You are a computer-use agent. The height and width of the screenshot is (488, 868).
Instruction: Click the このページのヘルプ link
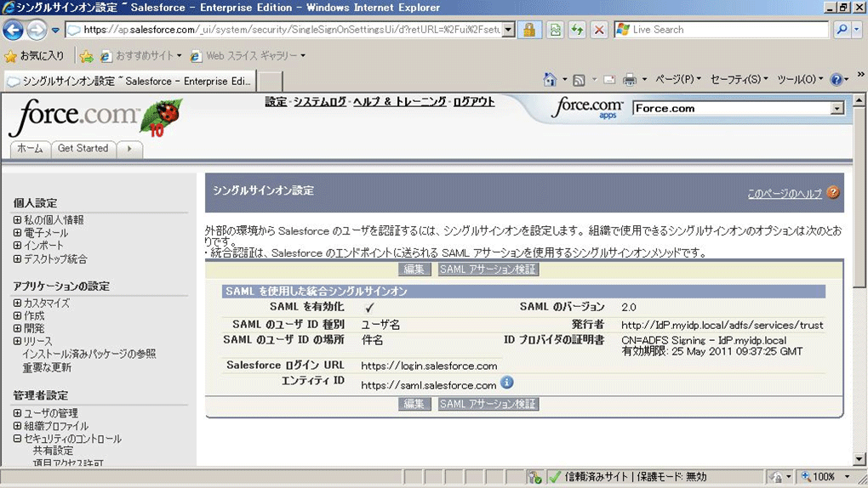785,194
